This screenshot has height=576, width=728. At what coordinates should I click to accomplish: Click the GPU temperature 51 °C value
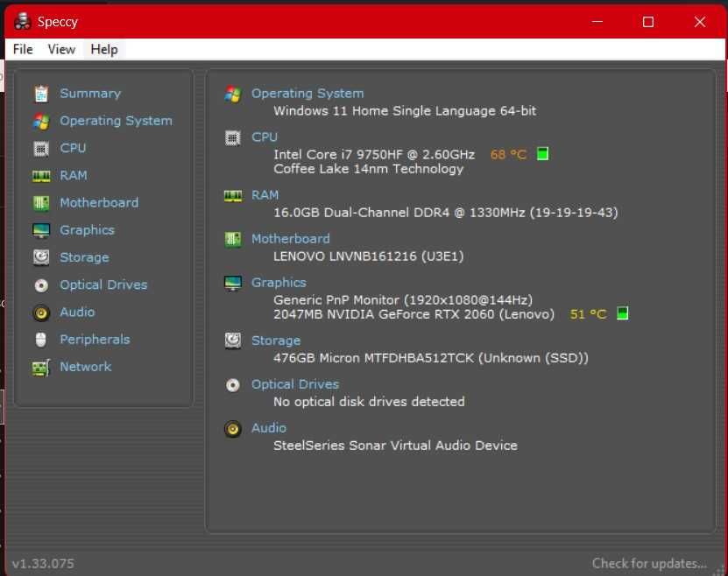[x=588, y=314]
